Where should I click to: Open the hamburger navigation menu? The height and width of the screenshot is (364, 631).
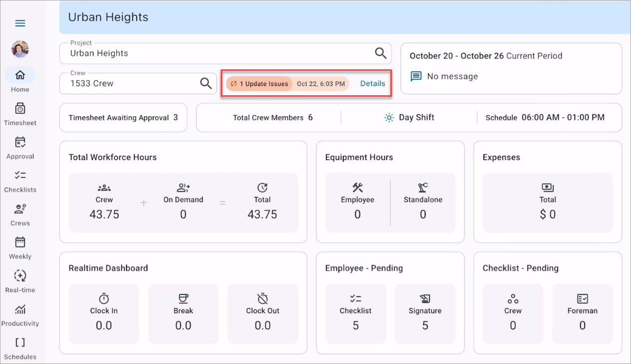20,23
